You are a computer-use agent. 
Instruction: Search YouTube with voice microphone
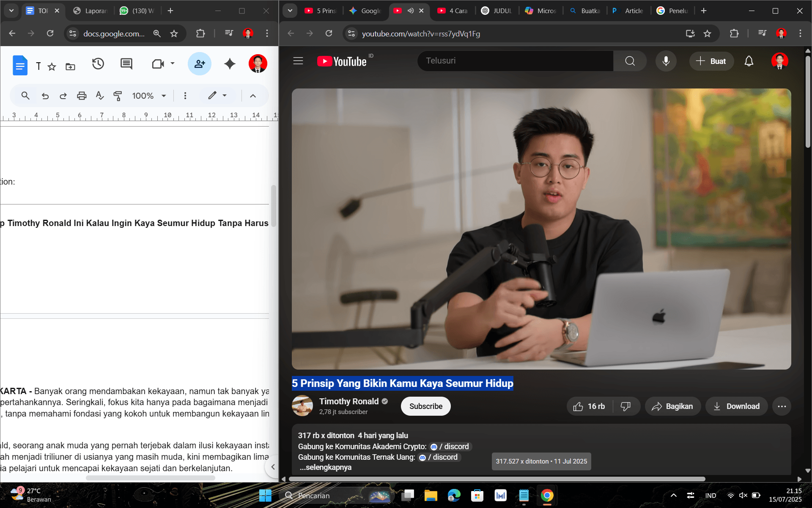666,61
